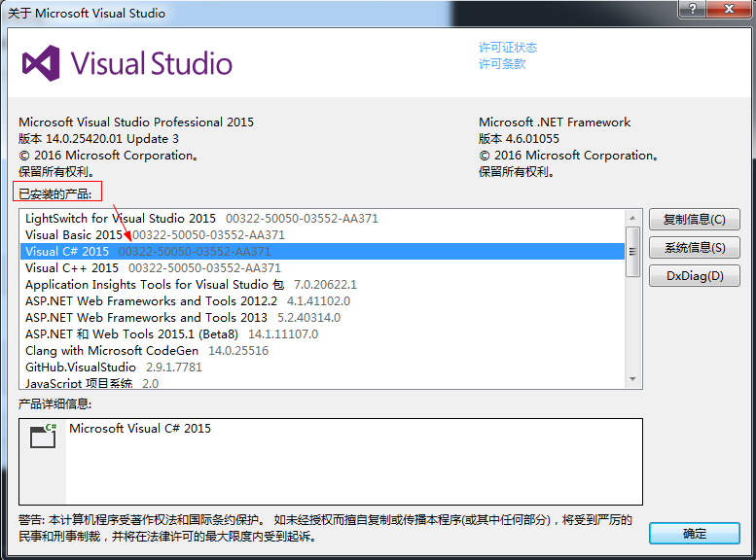Image resolution: width=756 pixels, height=560 pixels.
Task: Select Clang with Microsoft CodeGen row
Action: pyautogui.click(x=323, y=350)
